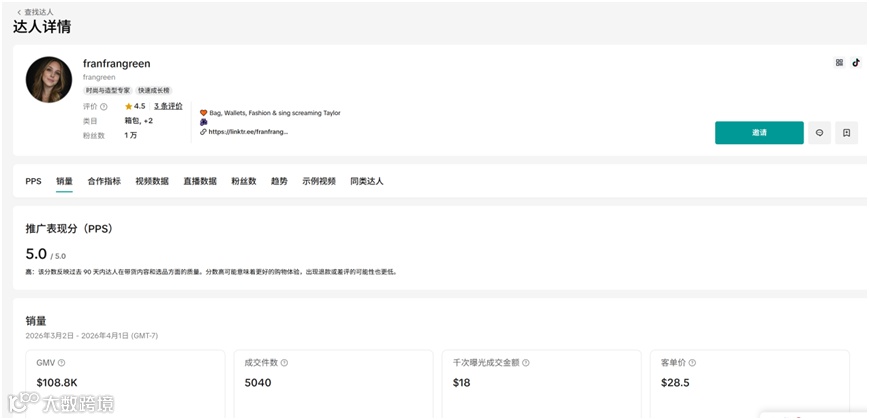869x420 pixels.
Task: Open franfrangreen profile avatar
Action: tap(49, 79)
